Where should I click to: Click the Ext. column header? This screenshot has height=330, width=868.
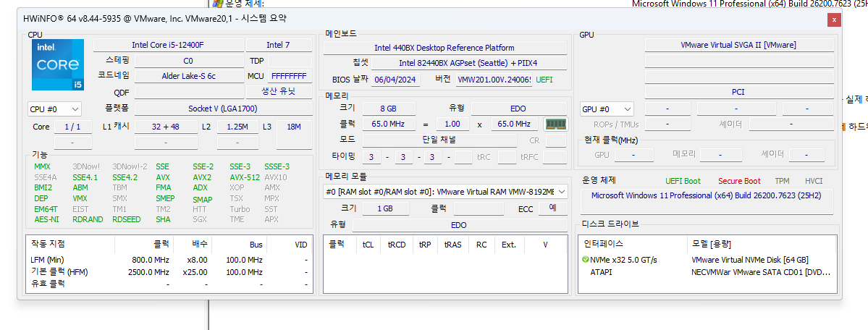[x=508, y=244]
